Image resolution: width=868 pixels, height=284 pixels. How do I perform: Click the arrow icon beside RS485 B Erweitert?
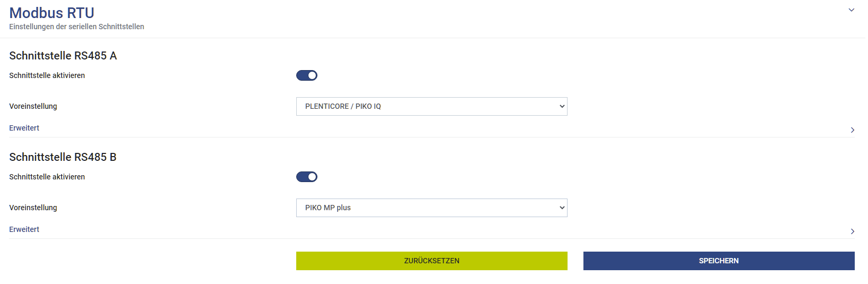tap(852, 231)
